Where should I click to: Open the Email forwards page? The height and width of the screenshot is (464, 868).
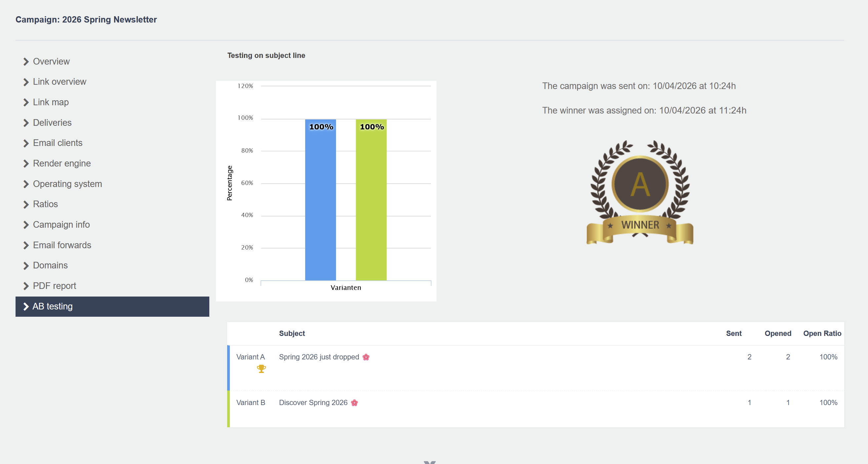(62, 245)
